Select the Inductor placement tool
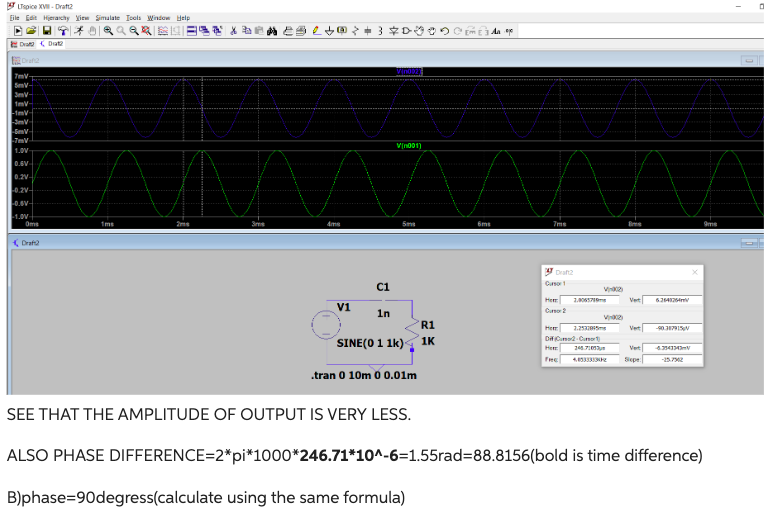This screenshot has height=517, width=777. point(381,31)
